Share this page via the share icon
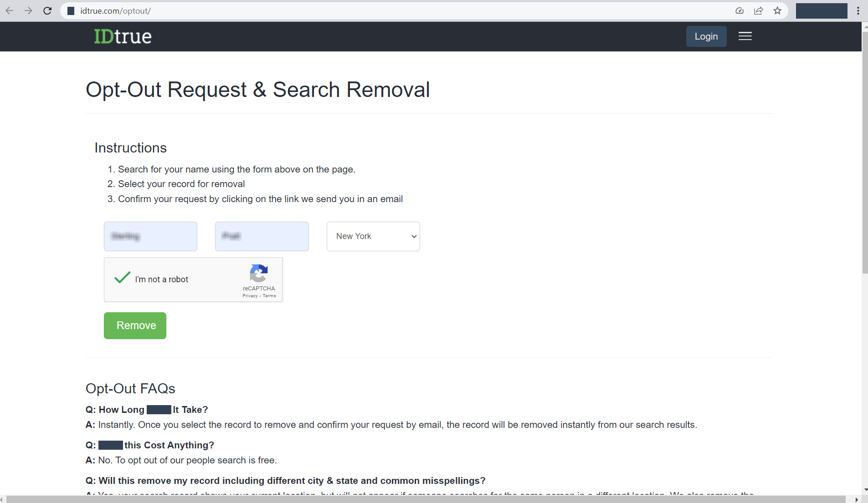The width and height of the screenshot is (868, 503). [759, 11]
